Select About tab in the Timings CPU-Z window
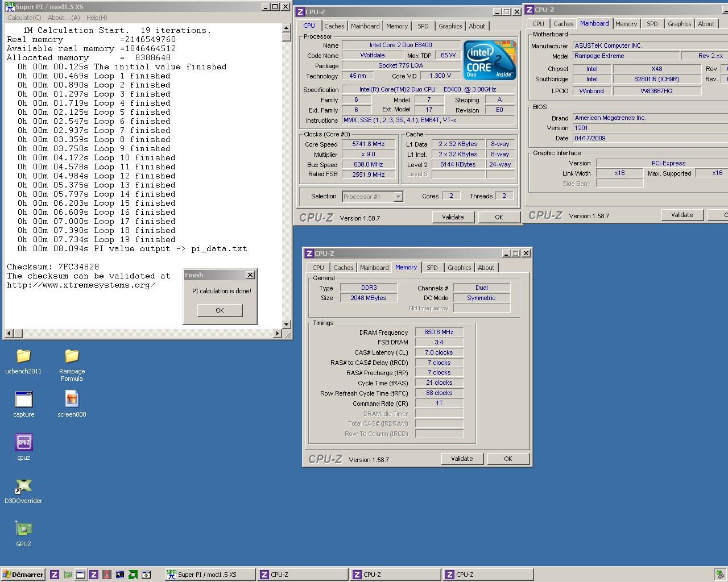This screenshot has height=582, width=728. [486, 268]
